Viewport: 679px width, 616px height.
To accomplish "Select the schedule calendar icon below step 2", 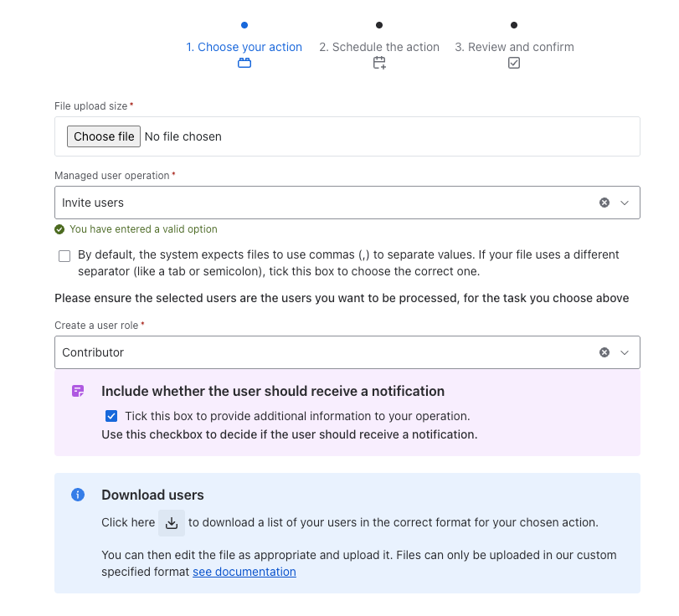I will [378, 62].
